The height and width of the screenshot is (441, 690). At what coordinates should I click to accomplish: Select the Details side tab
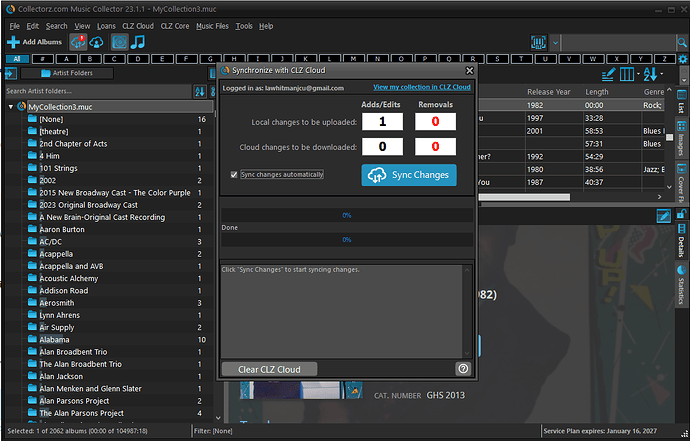tap(681, 241)
